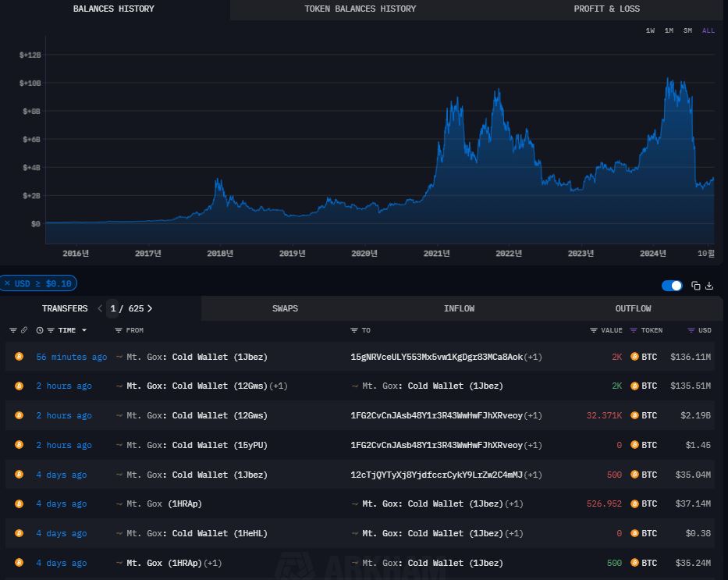Click the filter icon next to USD header
This screenshot has width=728, height=580.
tap(691, 330)
